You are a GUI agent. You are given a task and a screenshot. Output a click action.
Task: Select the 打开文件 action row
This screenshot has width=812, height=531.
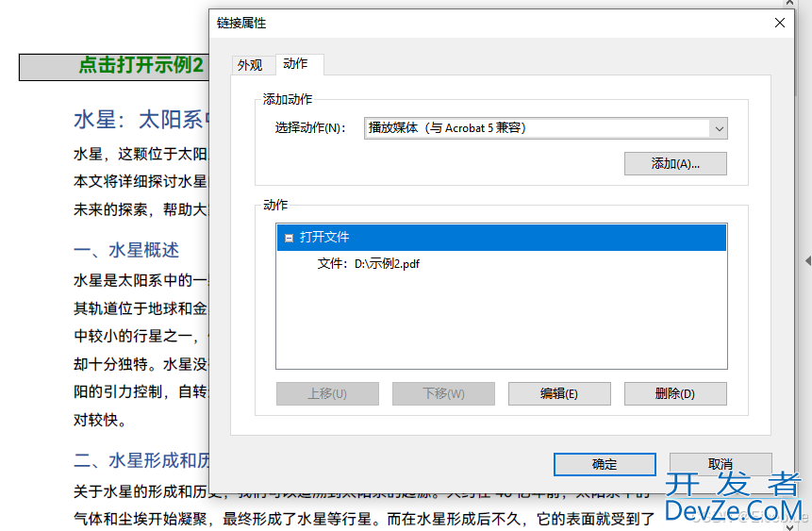502,238
